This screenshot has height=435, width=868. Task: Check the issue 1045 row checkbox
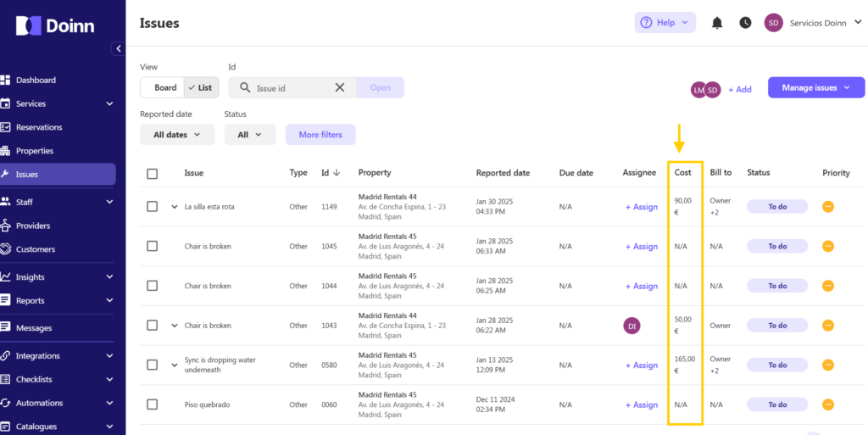[153, 246]
